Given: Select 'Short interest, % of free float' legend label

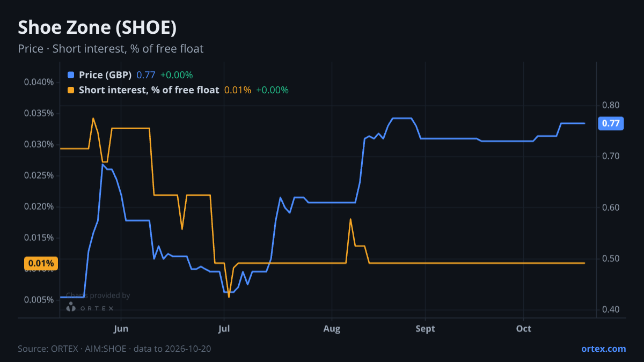Looking at the screenshot, I should pyautogui.click(x=149, y=90).
